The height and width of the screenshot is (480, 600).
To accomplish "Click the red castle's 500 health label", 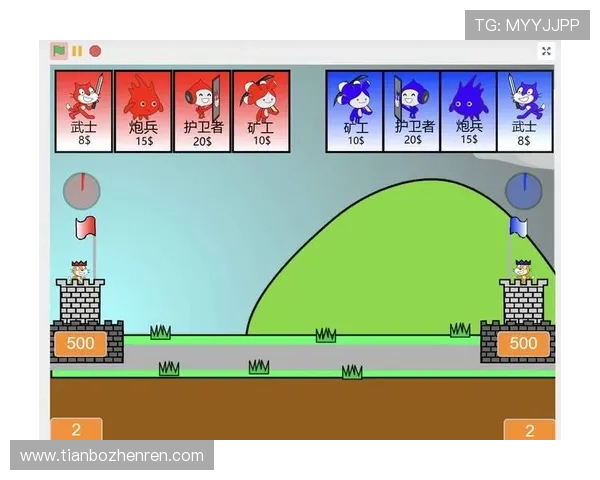I will click(x=79, y=344).
